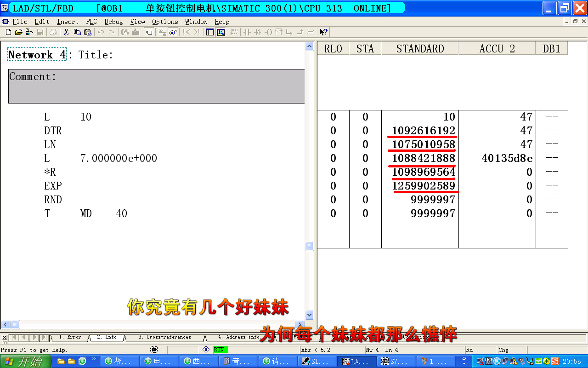The image size is (588, 368).
Task: Open the Debug menu
Action: pos(113,22)
